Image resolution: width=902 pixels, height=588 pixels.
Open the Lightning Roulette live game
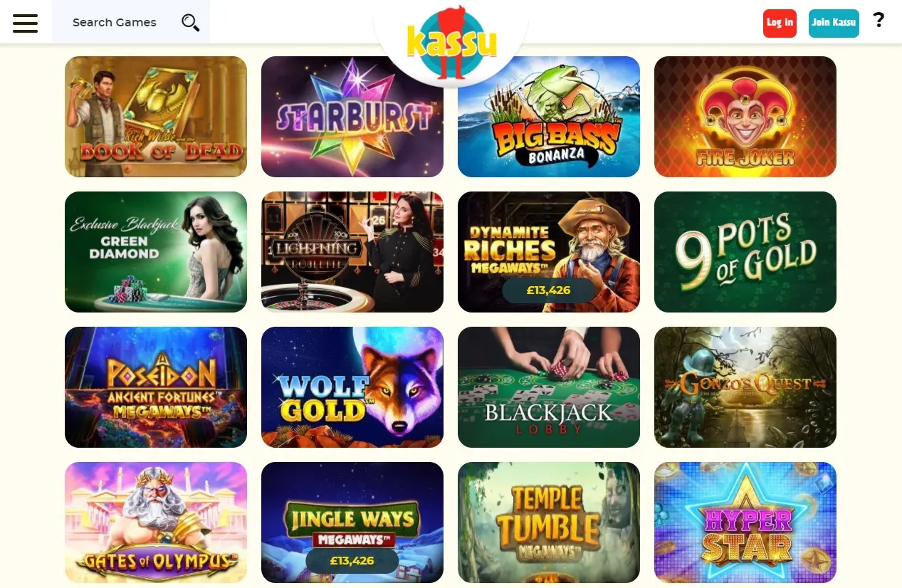352,252
